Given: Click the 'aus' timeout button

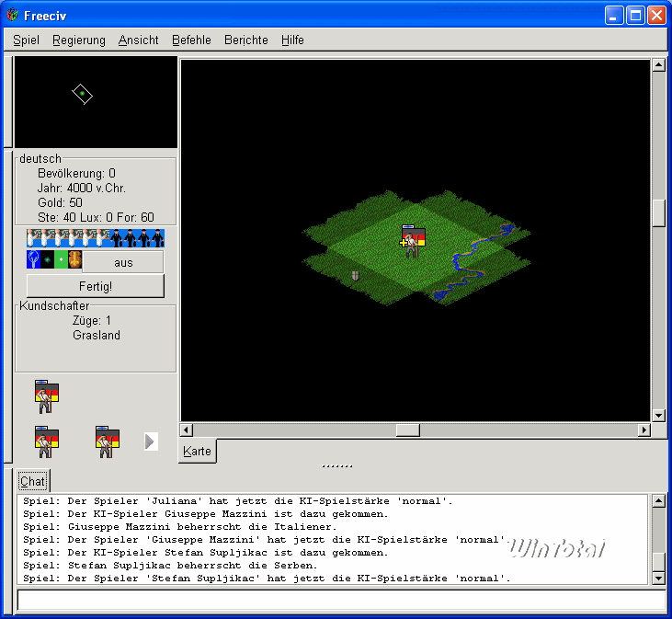Looking at the screenshot, I should coord(123,262).
